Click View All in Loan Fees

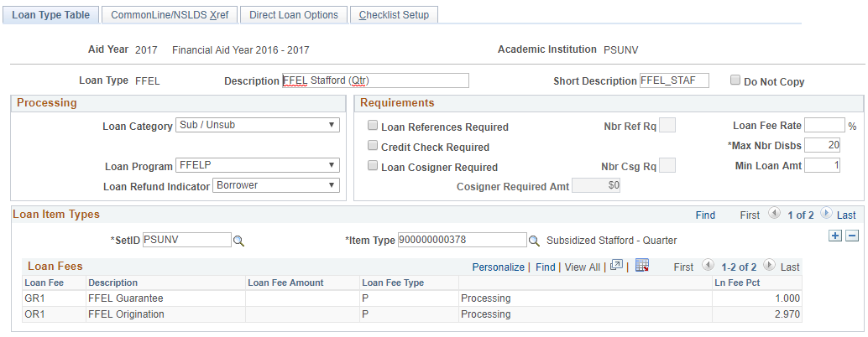coord(582,267)
